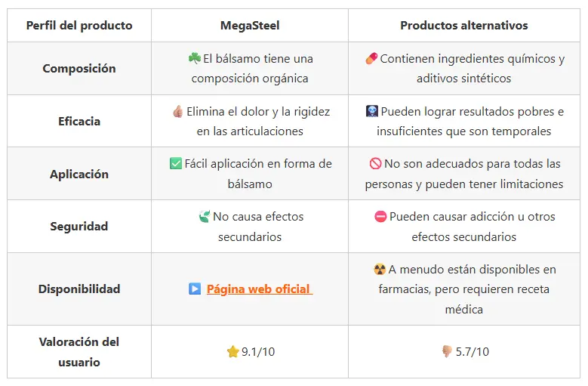This screenshot has height=386, width=588.
Task: Click the 'Productos alternativos' column header
Action: click(x=464, y=26)
